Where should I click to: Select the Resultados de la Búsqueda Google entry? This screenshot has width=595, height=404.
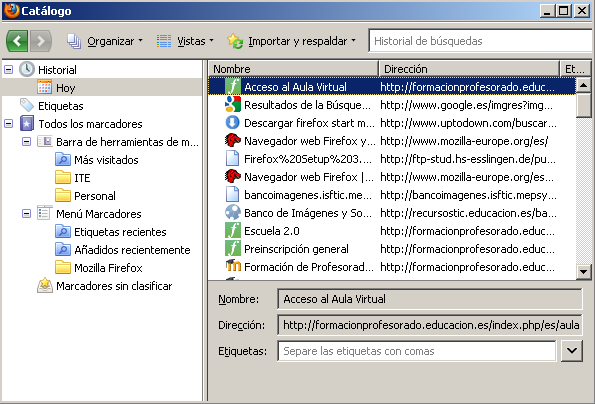[x=392, y=105]
